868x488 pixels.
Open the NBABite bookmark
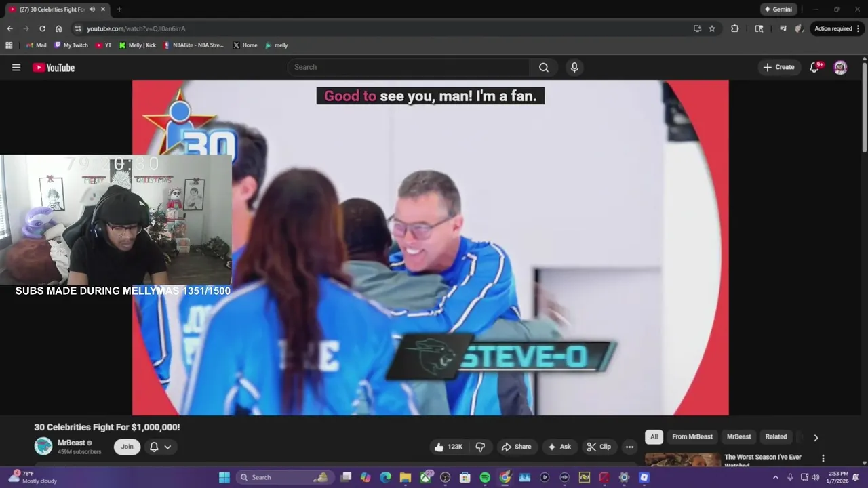(193, 45)
